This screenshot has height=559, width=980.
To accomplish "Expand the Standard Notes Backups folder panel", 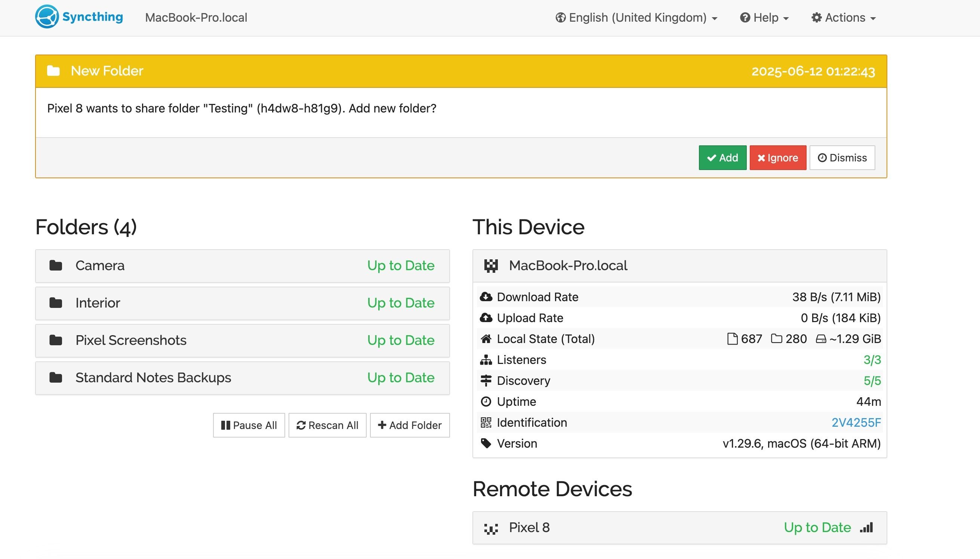I will pos(242,378).
